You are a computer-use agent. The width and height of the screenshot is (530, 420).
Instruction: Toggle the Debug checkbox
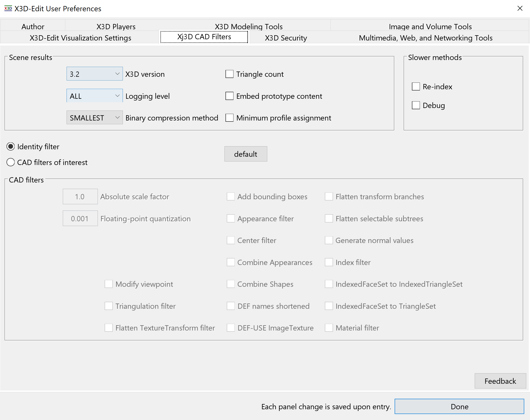(416, 105)
